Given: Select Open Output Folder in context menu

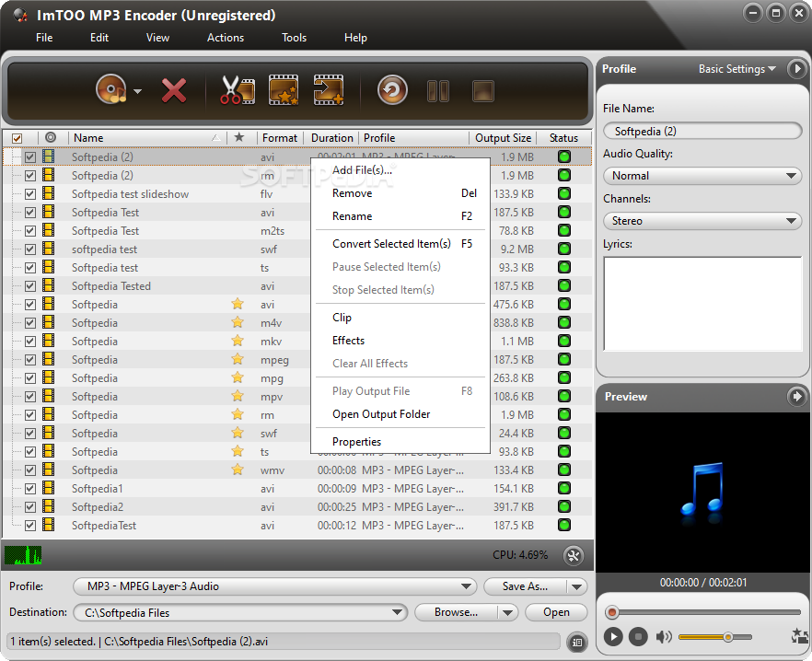Looking at the screenshot, I should point(400,414).
